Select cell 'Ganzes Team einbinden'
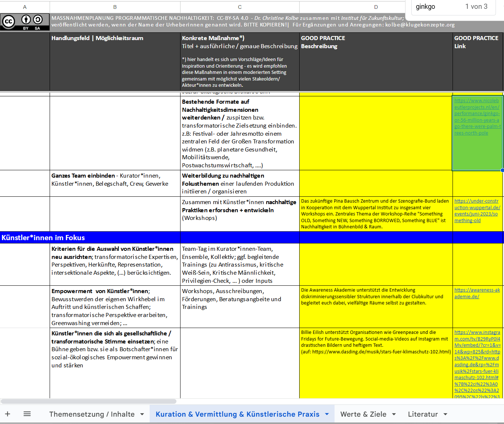Screen dimensions: 504x424 [x=115, y=183]
